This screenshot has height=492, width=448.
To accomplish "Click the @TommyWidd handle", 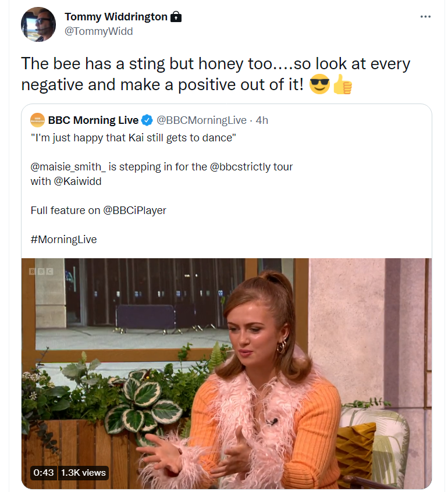I will [x=98, y=31].
